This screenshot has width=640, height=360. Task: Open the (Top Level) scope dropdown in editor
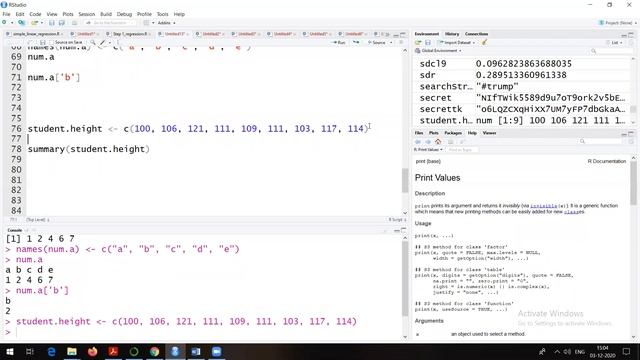click(x=38, y=220)
